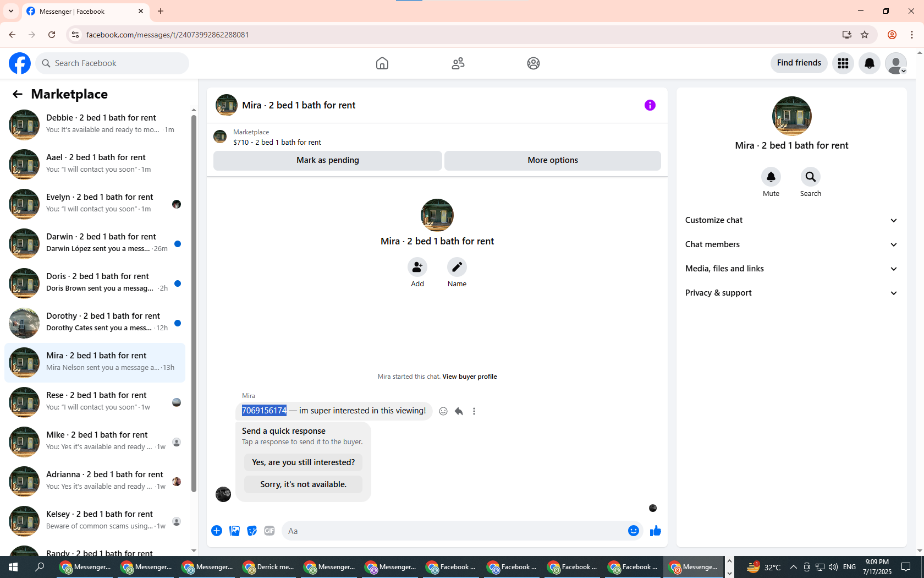Switch to the 'Derrick me...' taskbar window
This screenshot has width=924, height=578.
tap(269, 567)
